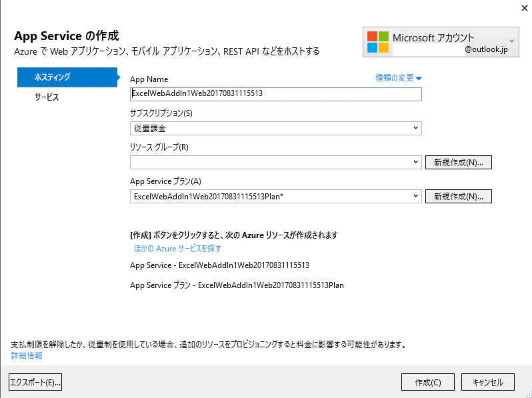Click the リソース グループ(R) label
This screenshot has height=398, width=532.
click(159, 147)
